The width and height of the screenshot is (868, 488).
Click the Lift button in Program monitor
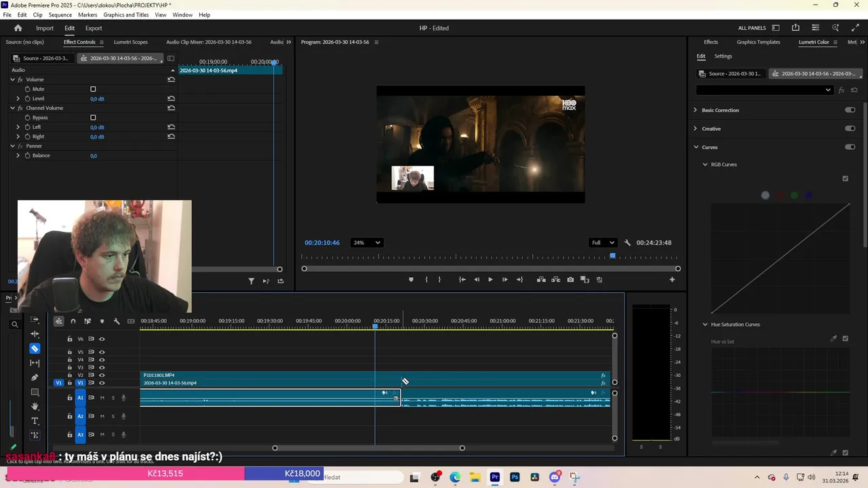[x=541, y=279]
